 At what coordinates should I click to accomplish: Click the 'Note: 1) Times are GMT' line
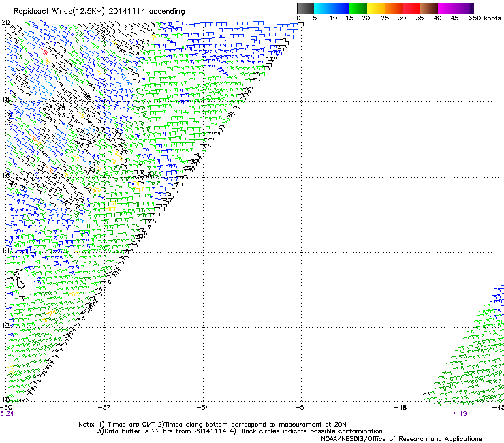(x=212, y=425)
